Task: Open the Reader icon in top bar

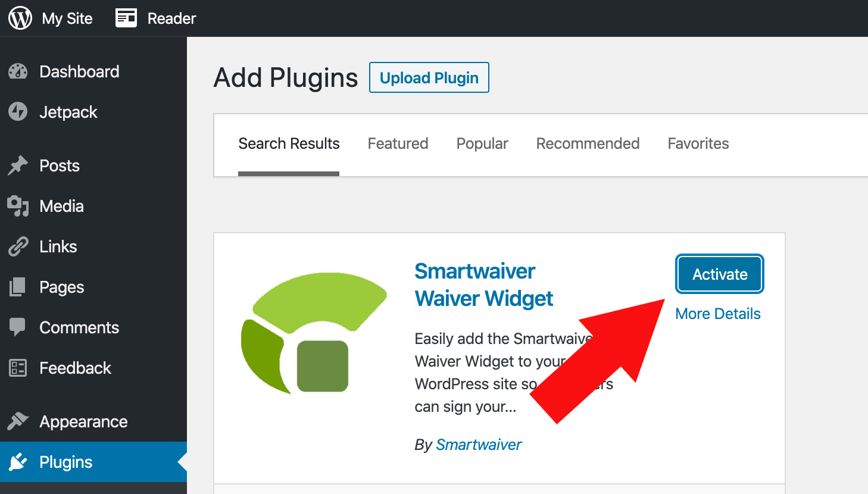Action: coord(126,18)
